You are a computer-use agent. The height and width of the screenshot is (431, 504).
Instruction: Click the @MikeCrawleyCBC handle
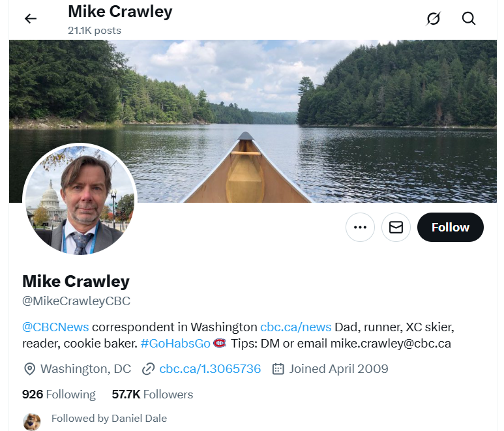76,301
